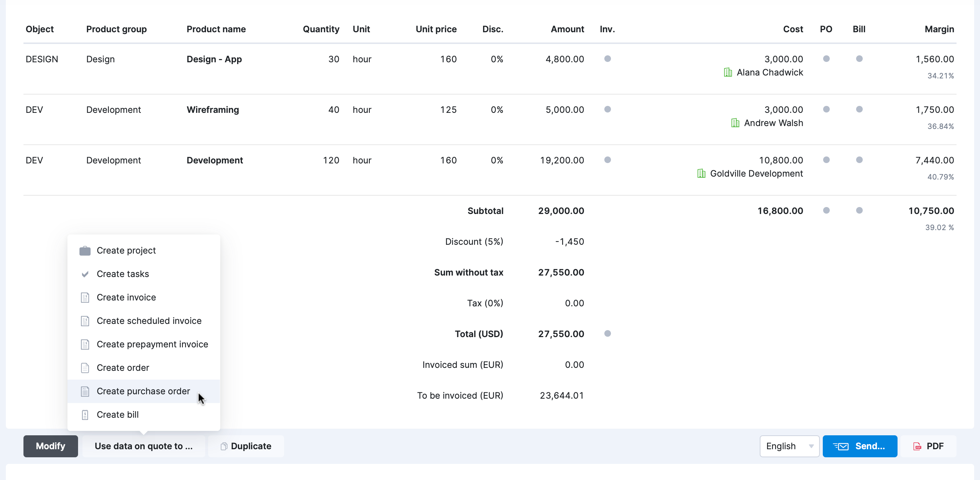Open the Goldville Development supplier link
The height and width of the screenshot is (480, 980).
tap(756, 173)
